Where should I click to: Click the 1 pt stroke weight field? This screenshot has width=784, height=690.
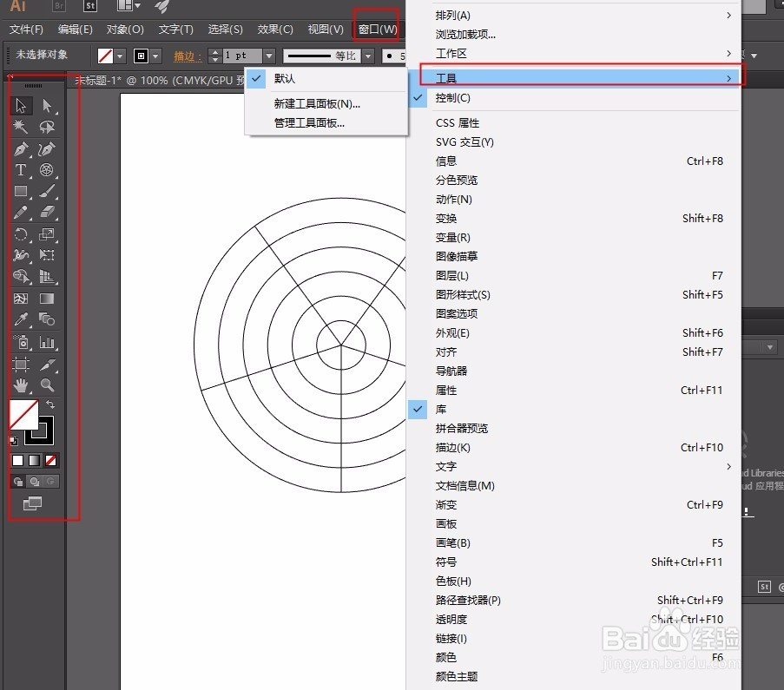click(242, 56)
